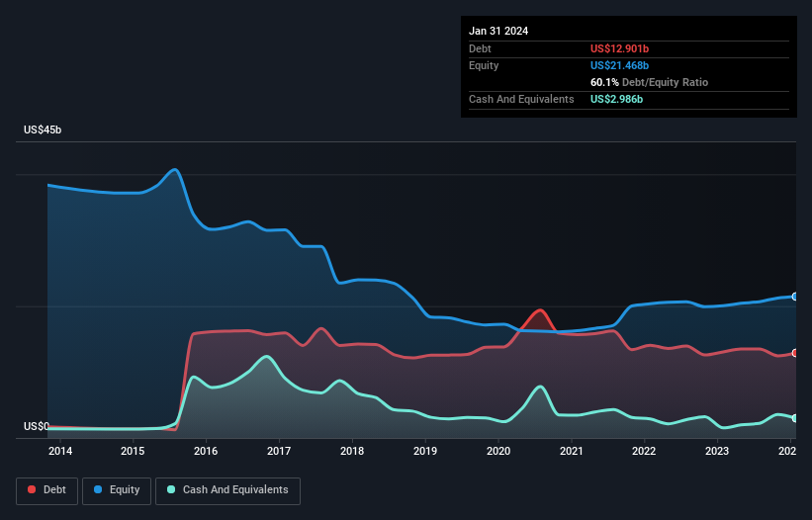Click Cash And Equivalents label in tooltip
The image size is (812, 520).
(521, 99)
